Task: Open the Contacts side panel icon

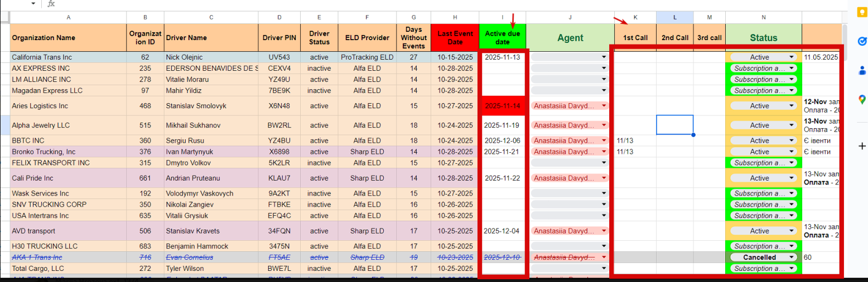Action: tap(861, 71)
